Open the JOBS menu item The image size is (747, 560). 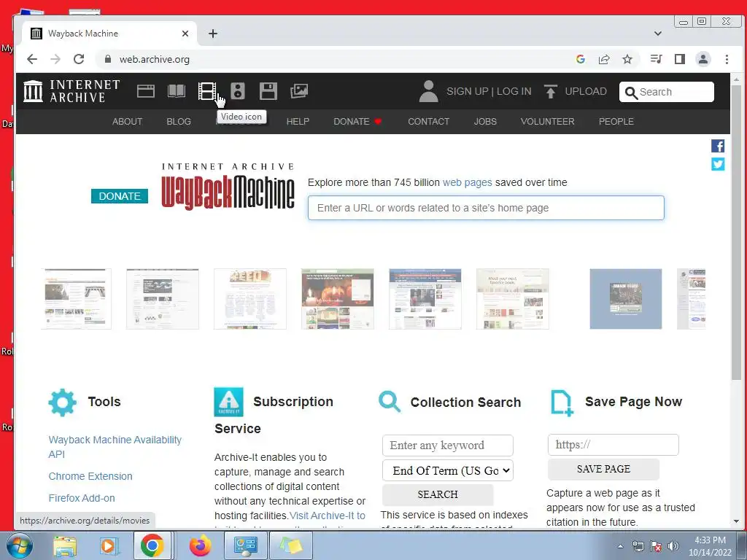pos(485,122)
